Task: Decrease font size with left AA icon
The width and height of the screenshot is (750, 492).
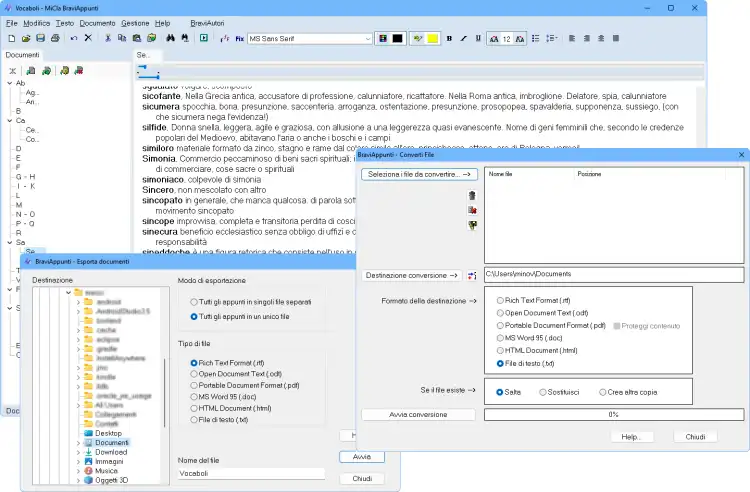Action: tap(494, 39)
